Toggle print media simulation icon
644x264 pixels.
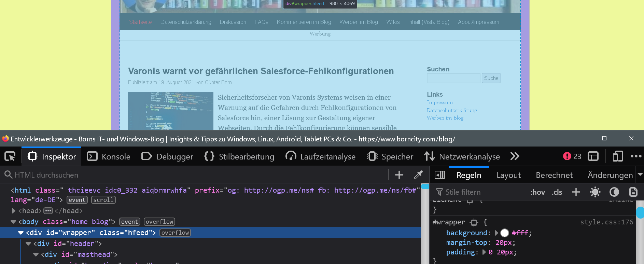pyautogui.click(x=633, y=192)
